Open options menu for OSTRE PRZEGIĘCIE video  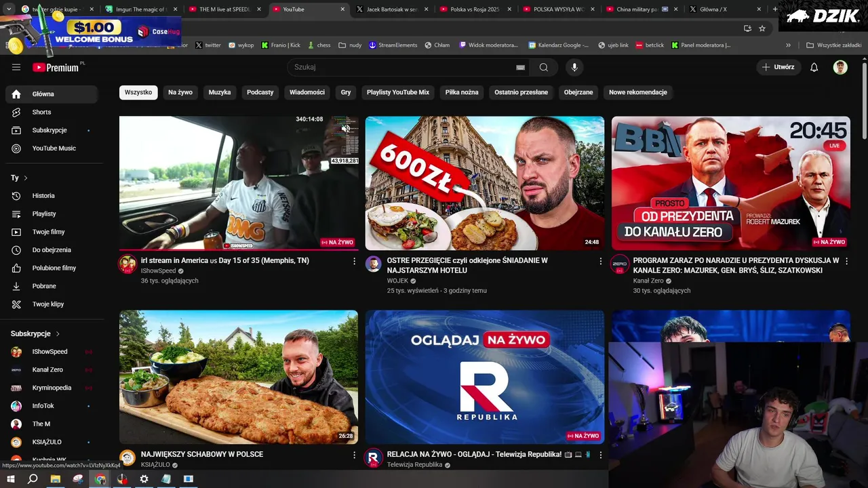pyautogui.click(x=600, y=261)
